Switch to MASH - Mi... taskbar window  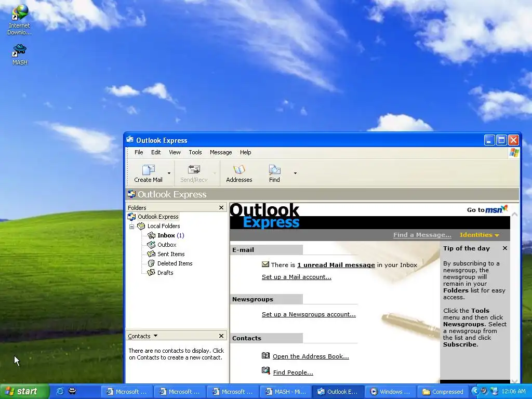point(286,392)
